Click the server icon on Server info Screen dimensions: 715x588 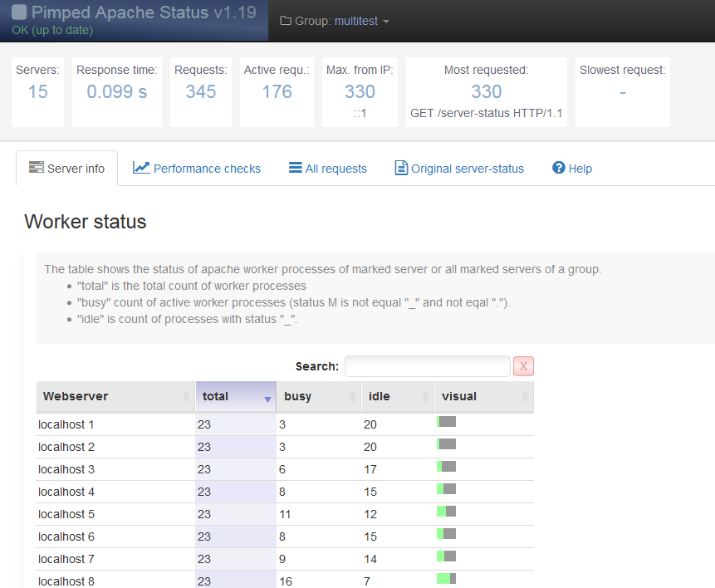coord(37,167)
